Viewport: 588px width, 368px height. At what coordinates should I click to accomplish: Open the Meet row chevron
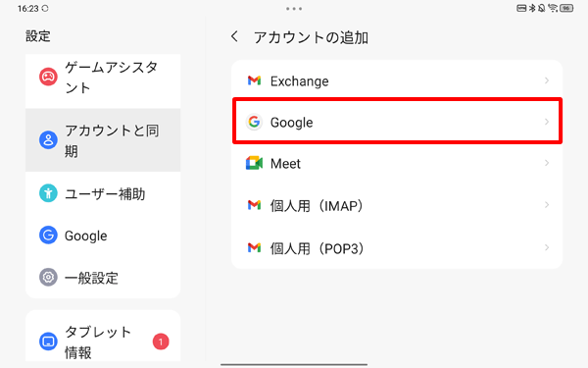click(547, 163)
